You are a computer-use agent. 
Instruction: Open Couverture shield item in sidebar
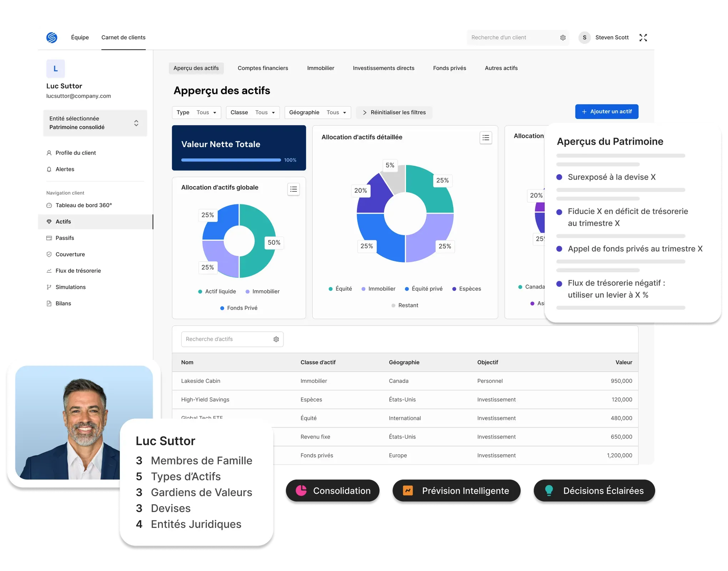70,254
